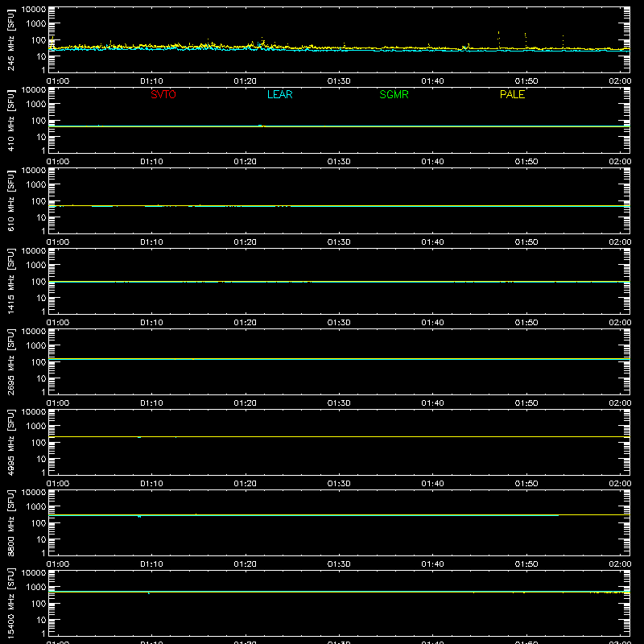
Task: Click the 1000 tick label of 15400 MHz panel
Action: click(x=36, y=588)
